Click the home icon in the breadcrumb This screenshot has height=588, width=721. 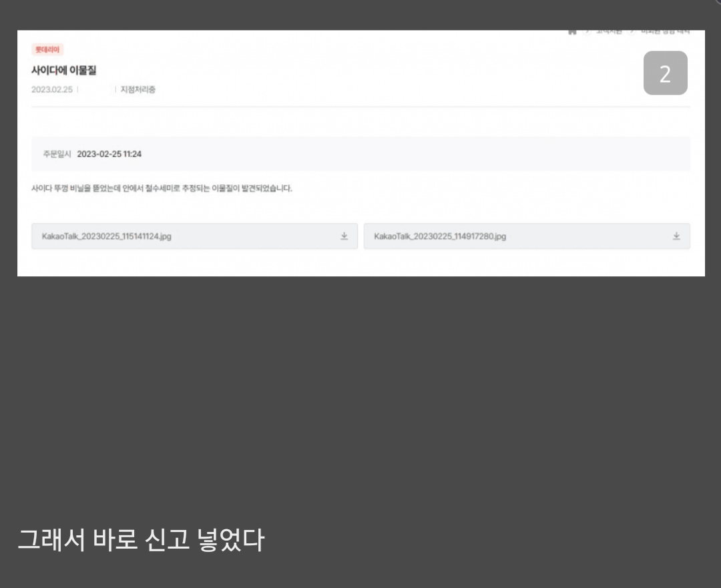[x=572, y=32]
